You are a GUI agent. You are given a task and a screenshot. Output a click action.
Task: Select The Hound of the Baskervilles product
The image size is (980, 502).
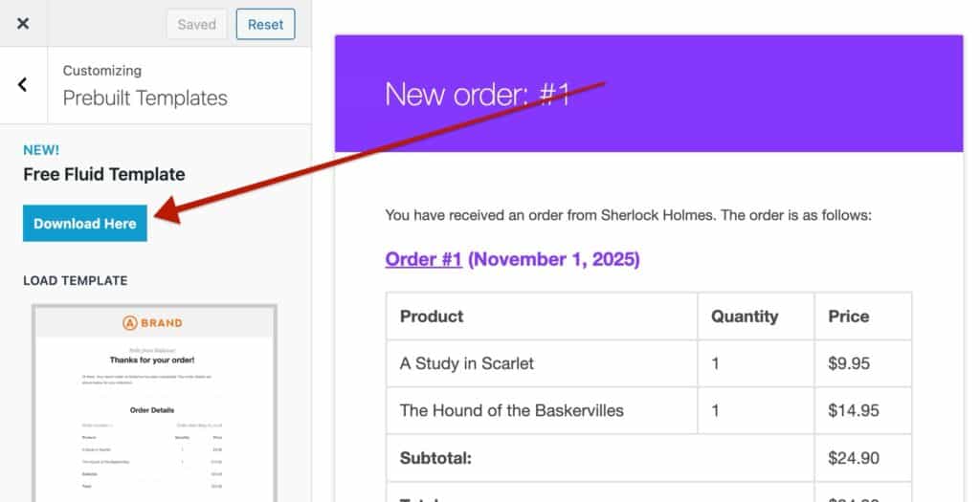coord(511,410)
